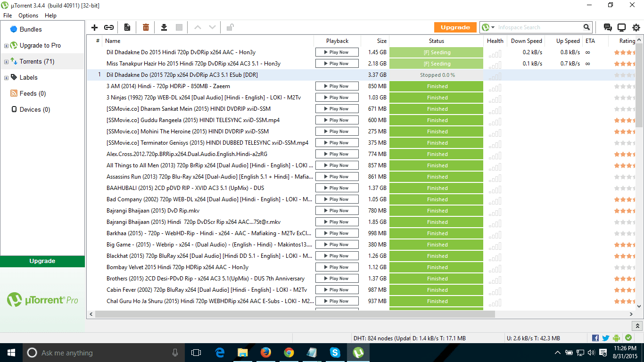Click the Remote monitor icon in toolbar
This screenshot has height=362, width=644.
tap(622, 27)
